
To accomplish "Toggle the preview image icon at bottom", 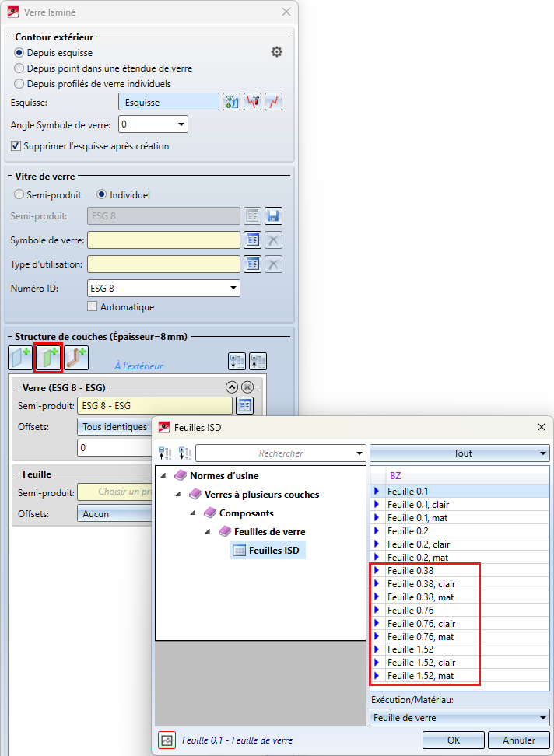I will click(167, 740).
